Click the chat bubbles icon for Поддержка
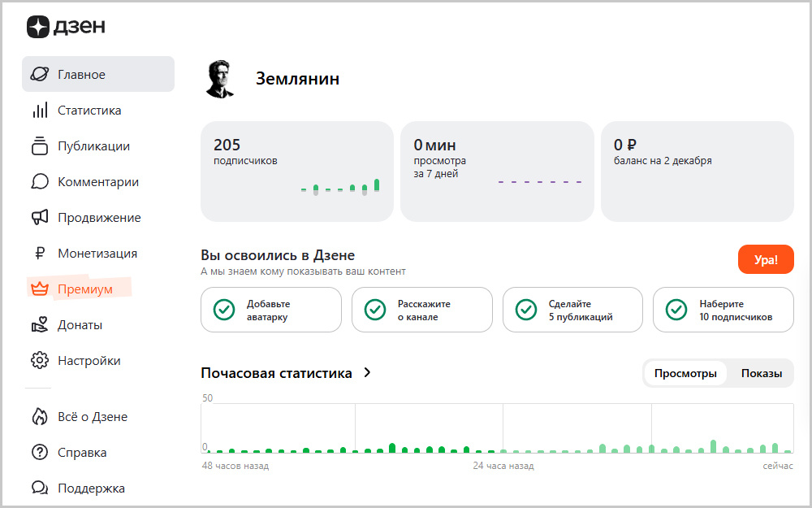 39,488
